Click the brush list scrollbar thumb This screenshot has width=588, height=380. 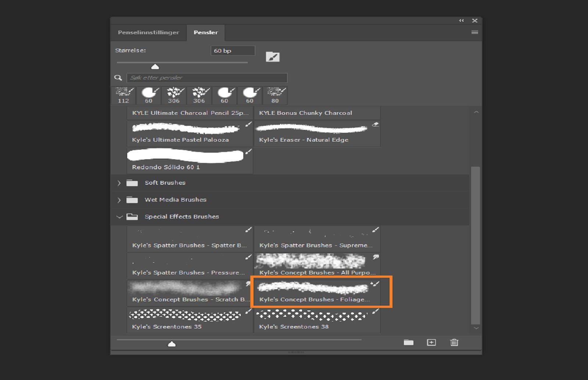point(476,245)
